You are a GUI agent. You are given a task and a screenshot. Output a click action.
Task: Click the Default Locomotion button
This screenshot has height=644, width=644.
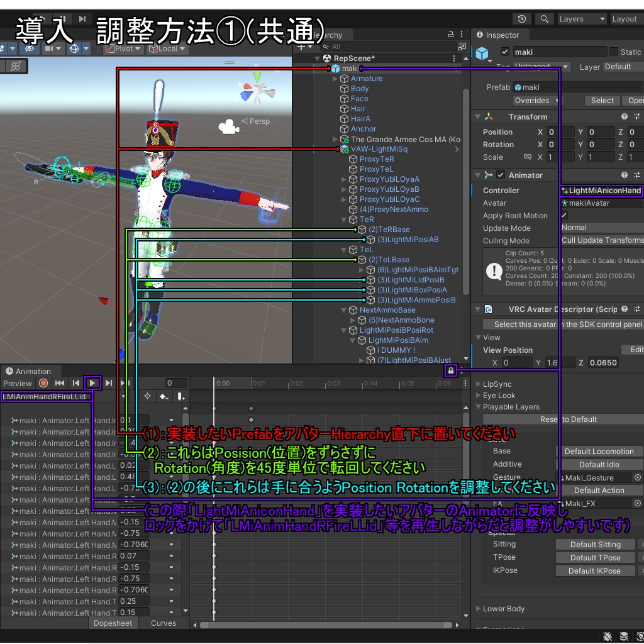click(599, 452)
